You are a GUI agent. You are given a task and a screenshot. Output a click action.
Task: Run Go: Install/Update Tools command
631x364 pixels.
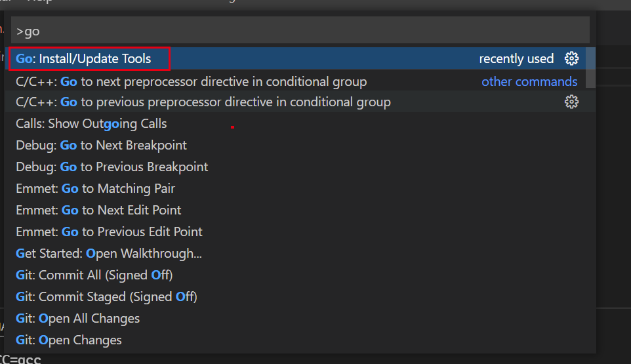84,58
